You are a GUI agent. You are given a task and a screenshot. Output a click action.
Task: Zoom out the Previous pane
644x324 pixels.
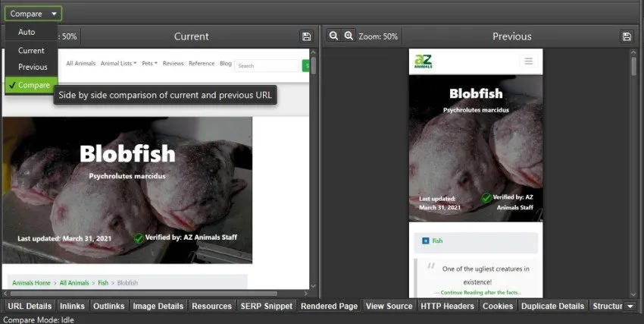point(333,36)
